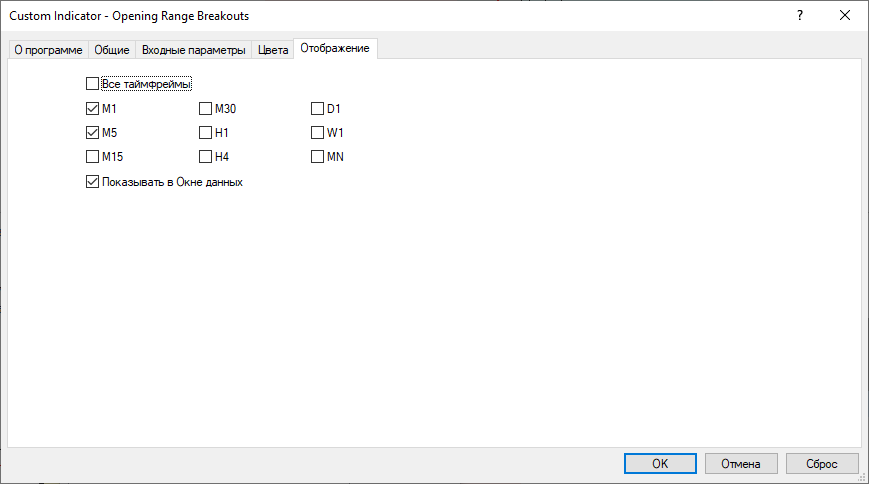Check the W1 timeframe box
The width and height of the screenshot is (869, 484).
tap(318, 132)
